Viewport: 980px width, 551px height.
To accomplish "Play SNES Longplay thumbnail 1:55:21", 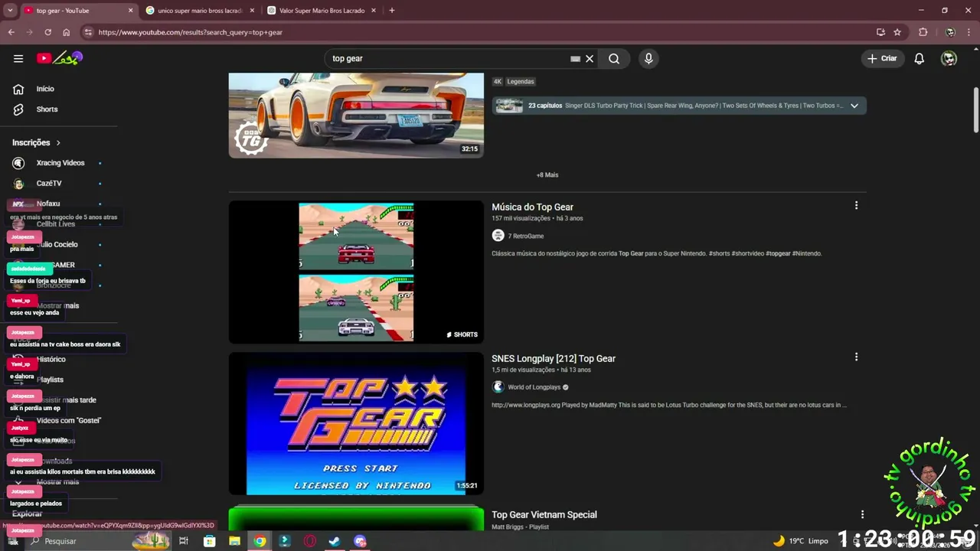I will [x=356, y=423].
